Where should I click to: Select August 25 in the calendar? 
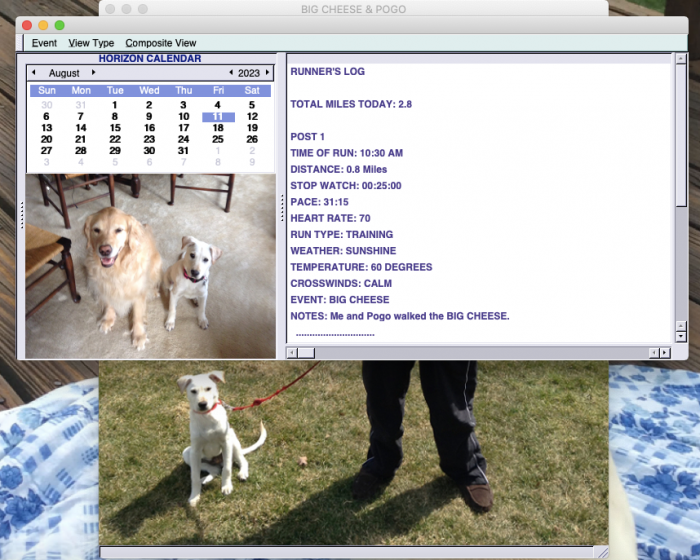click(x=217, y=139)
